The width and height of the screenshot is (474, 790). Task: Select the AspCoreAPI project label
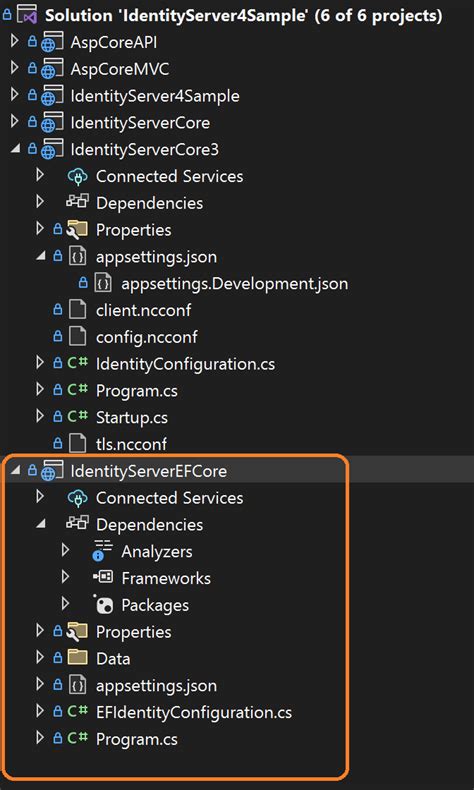pyautogui.click(x=114, y=42)
